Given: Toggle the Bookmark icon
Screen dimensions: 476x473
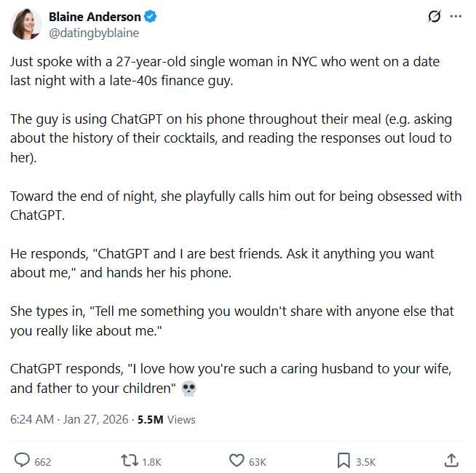Looking at the screenshot, I should [x=344, y=461].
